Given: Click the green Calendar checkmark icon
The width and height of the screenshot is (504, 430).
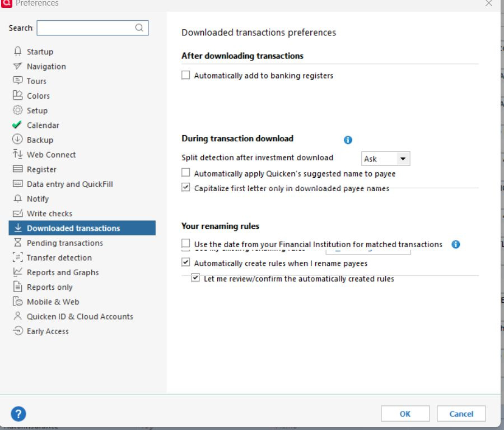Looking at the screenshot, I should [17, 124].
